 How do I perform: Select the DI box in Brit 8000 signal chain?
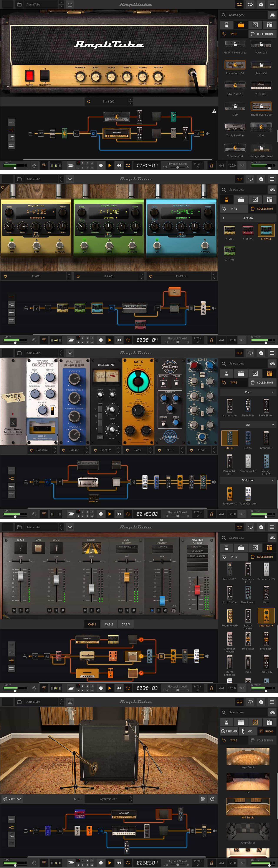(94, 133)
